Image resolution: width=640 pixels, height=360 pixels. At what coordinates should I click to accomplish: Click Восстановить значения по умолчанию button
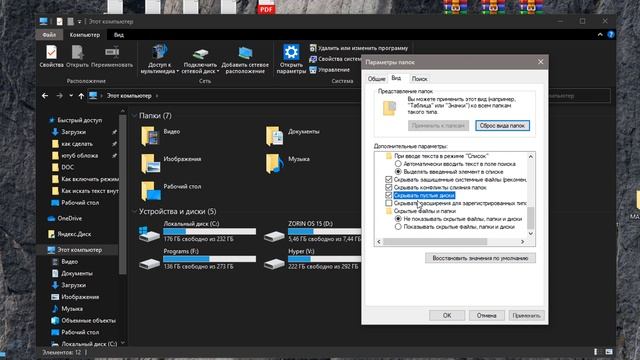[x=480, y=258]
